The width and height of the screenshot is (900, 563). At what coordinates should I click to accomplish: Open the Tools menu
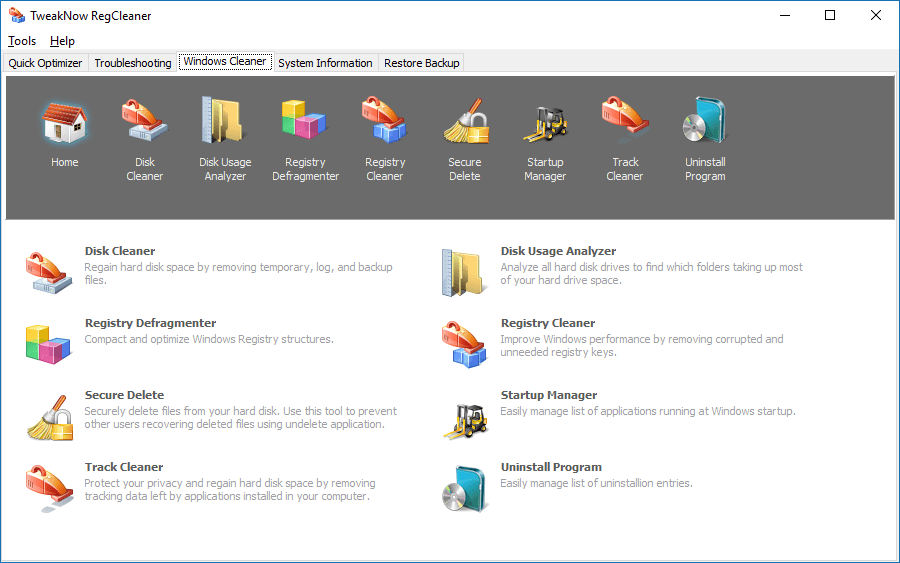coord(22,41)
